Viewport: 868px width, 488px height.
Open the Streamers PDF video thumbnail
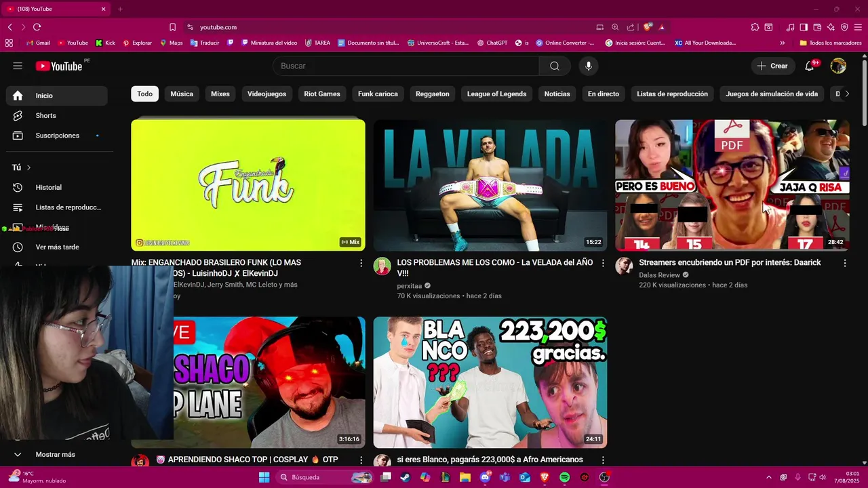point(732,185)
